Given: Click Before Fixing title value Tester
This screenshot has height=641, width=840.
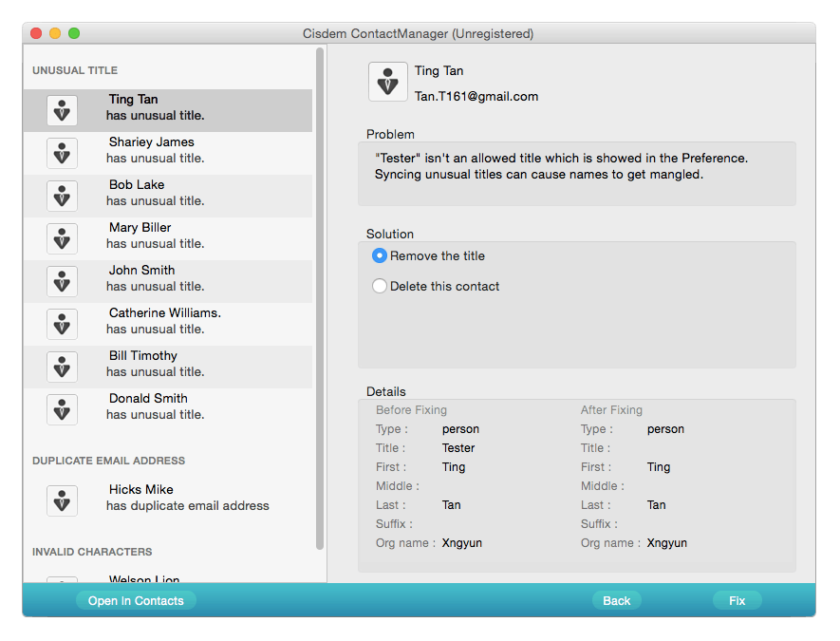Looking at the screenshot, I should tap(458, 448).
